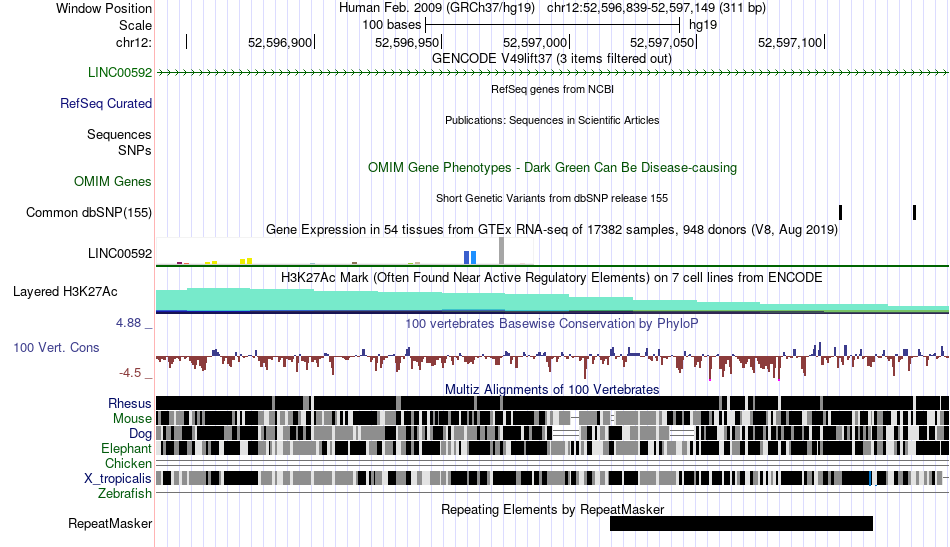Select the Common dbSNP(155) track label

[89, 213]
